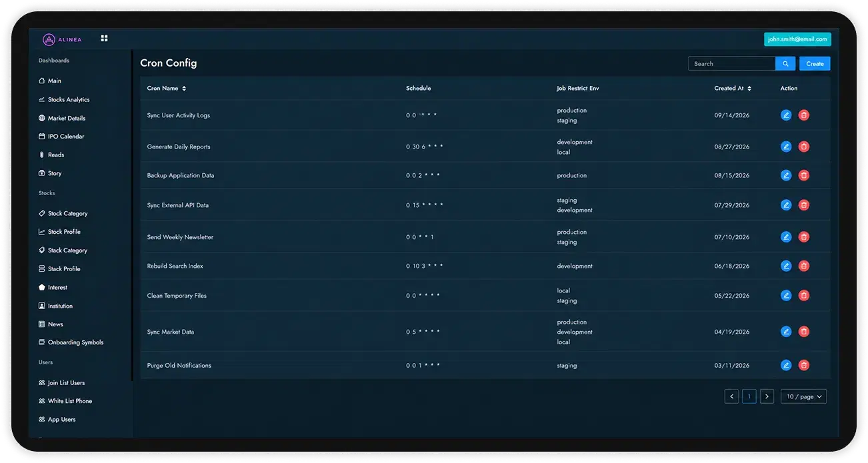Screen dimensions: 868x463
Task: Click the 03/11/2026 created date
Action: coord(732,366)
